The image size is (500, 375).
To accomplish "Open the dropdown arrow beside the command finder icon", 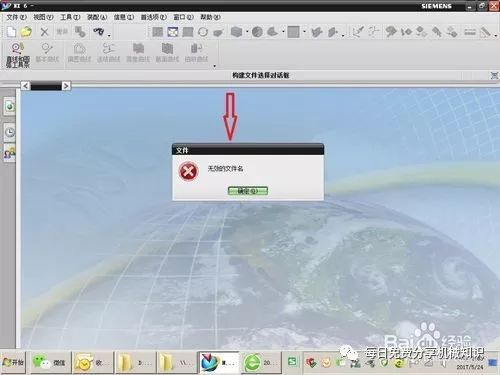I will (109, 35).
